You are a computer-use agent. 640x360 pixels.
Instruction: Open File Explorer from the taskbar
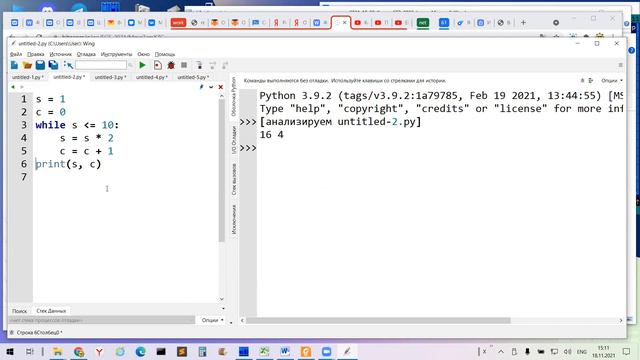[x=58, y=351]
